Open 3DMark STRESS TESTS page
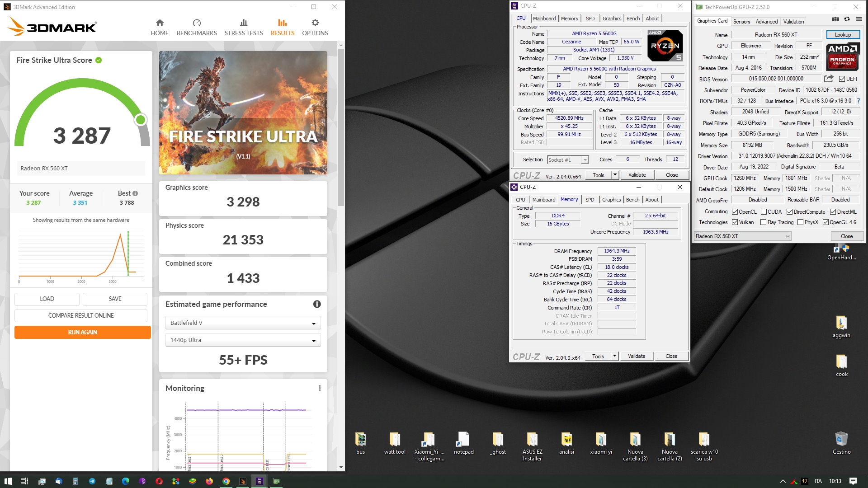The height and width of the screenshot is (488, 868). pos(244,28)
